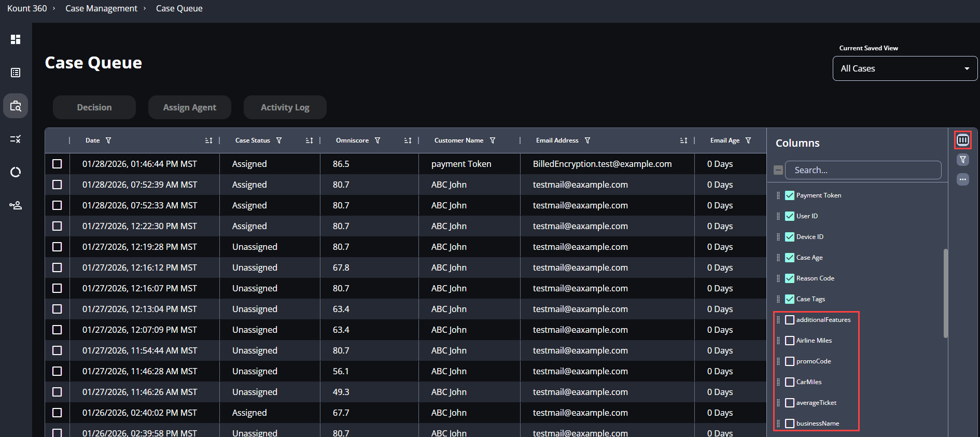
Task: Filter the Date column
Action: [108, 140]
